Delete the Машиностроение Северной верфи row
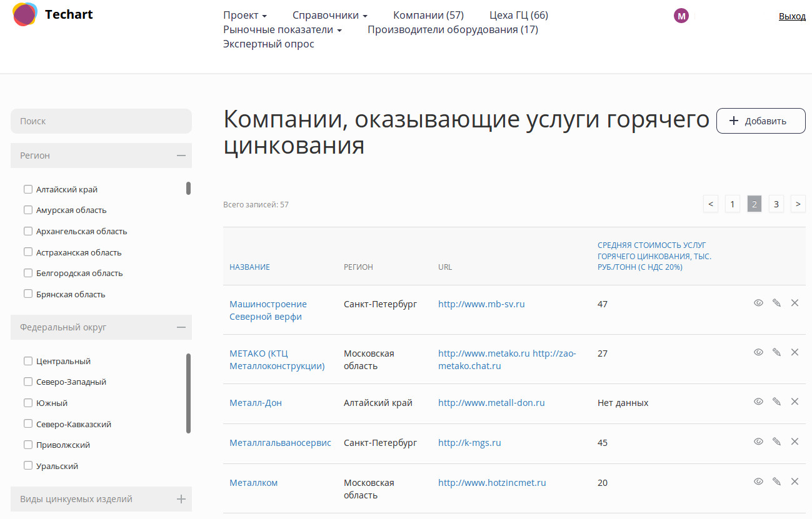Screen dimensions: 812x519 pyautogui.click(x=794, y=303)
